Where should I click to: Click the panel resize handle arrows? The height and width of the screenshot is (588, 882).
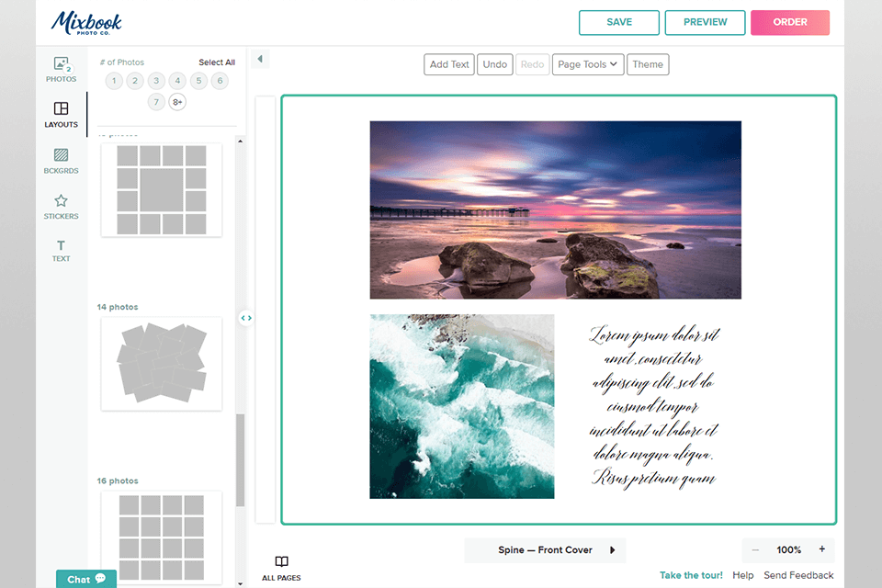[246, 318]
